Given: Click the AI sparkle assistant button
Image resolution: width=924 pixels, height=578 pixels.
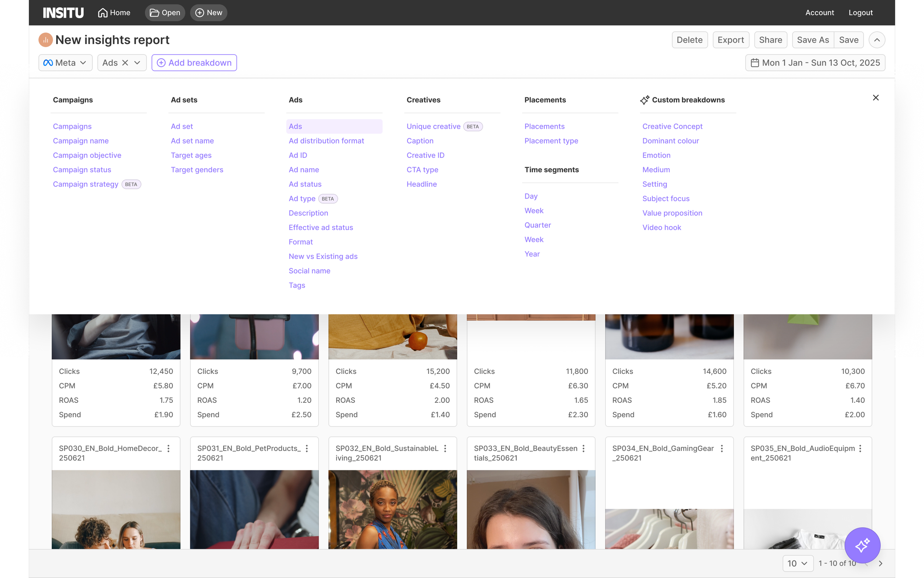Looking at the screenshot, I should (862, 545).
